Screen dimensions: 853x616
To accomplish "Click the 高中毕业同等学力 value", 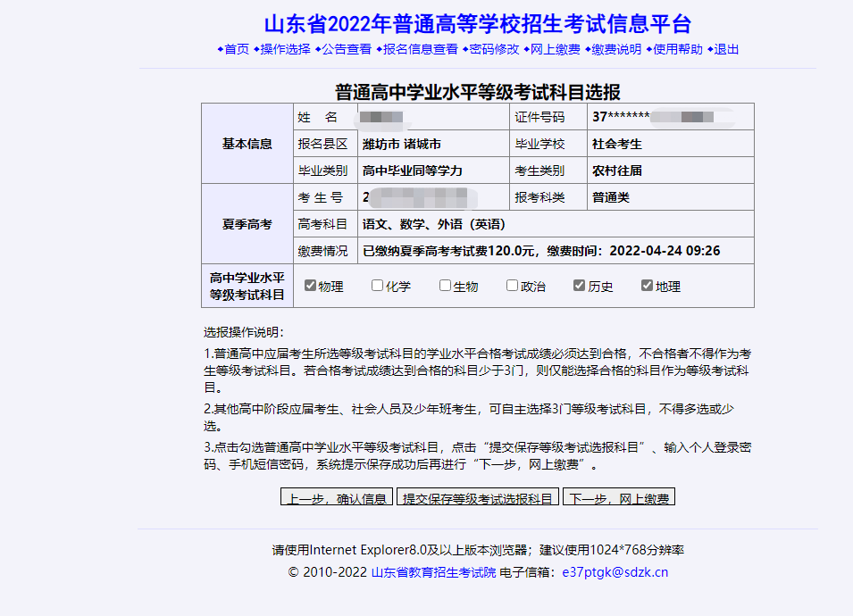I will tap(413, 171).
